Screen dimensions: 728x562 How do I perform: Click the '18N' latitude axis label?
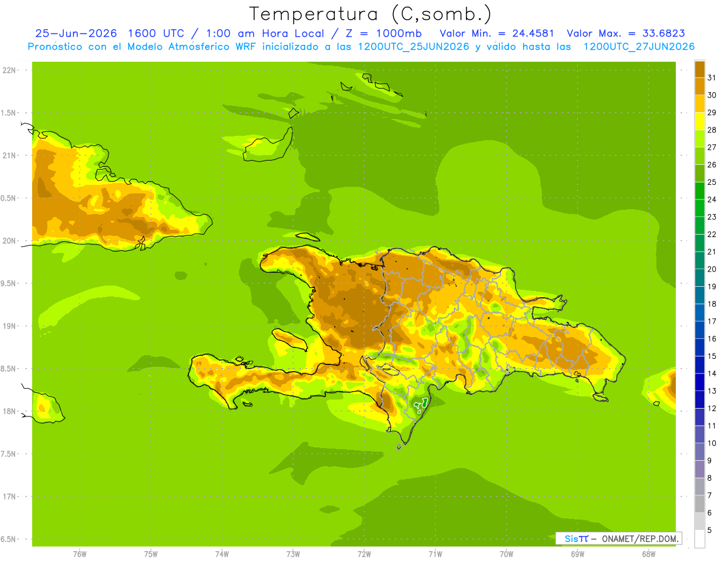click(x=10, y=411)
